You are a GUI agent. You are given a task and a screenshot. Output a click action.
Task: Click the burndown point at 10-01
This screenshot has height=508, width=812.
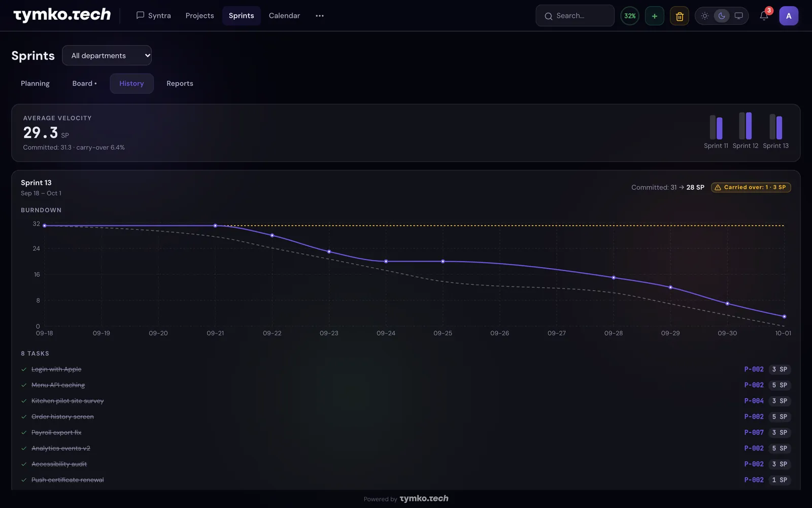(784, 316)
